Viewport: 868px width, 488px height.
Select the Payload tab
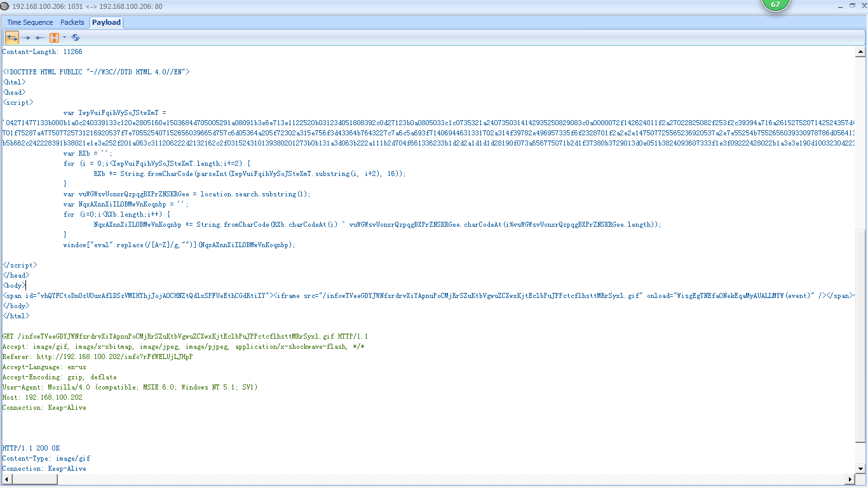click(106, 22)
